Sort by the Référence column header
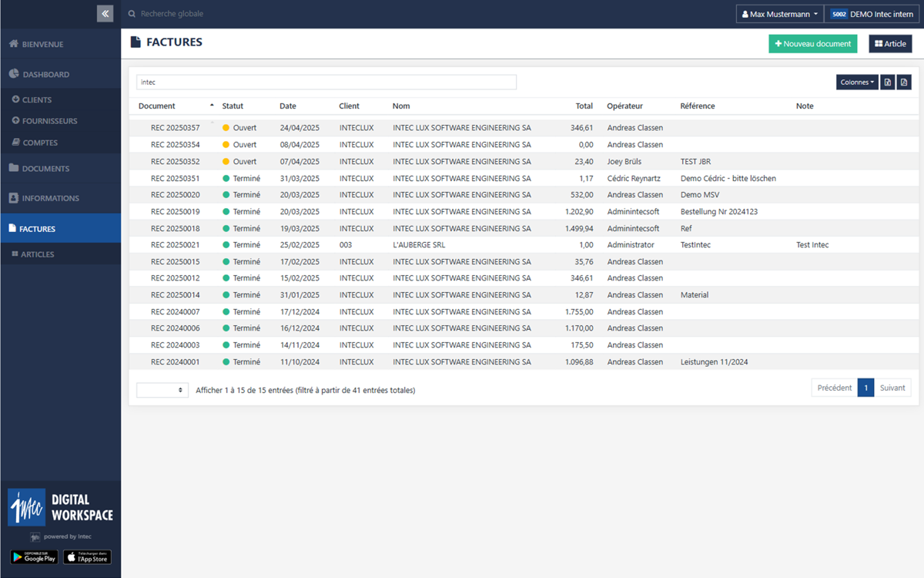The width and height of the screenshot is (924, 578). pos(698,106)
